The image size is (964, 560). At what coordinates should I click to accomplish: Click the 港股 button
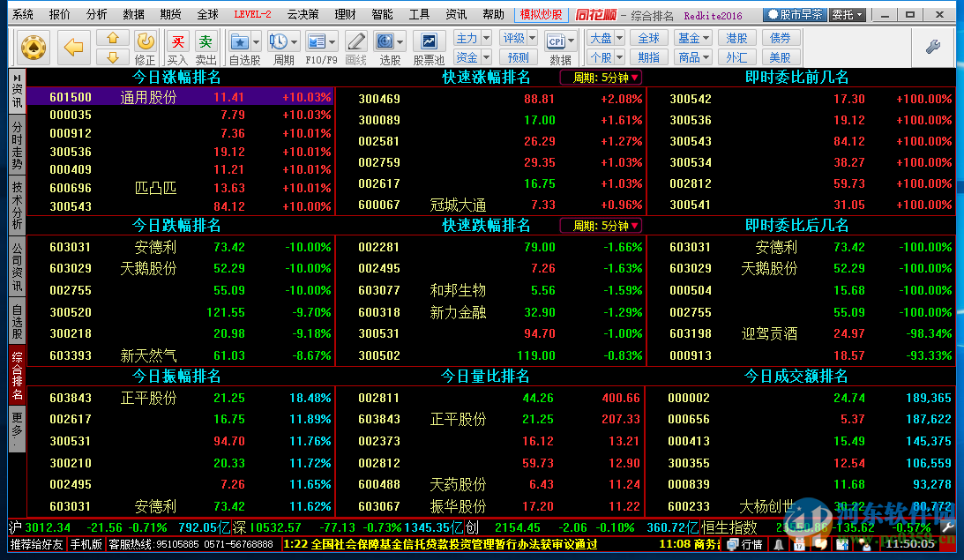pos(736,38)
